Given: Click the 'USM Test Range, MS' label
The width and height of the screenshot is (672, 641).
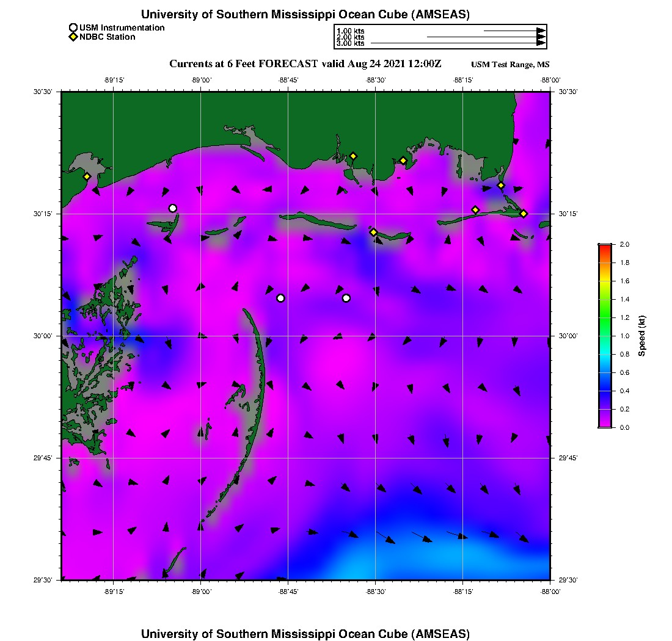Looking at the screenshot, I should (x=510, y=65).
